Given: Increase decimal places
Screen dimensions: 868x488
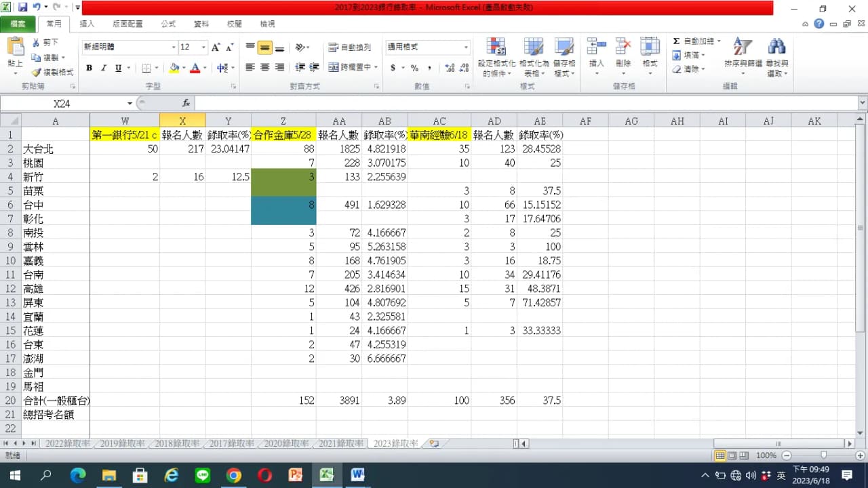Looking at the screenshot, I should click(x=448, y=68).
